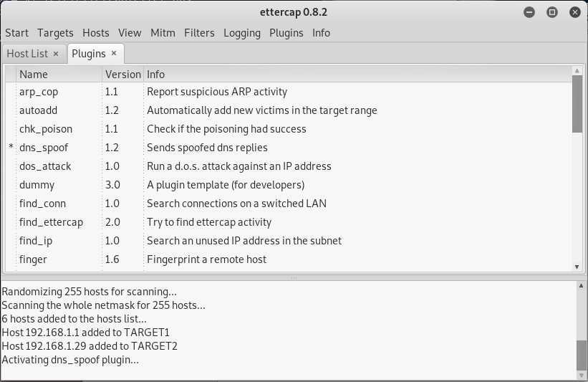Open the Logging menu
This screenshot has height=382, width=588.
pyautogui.click(x=242, y=33)
